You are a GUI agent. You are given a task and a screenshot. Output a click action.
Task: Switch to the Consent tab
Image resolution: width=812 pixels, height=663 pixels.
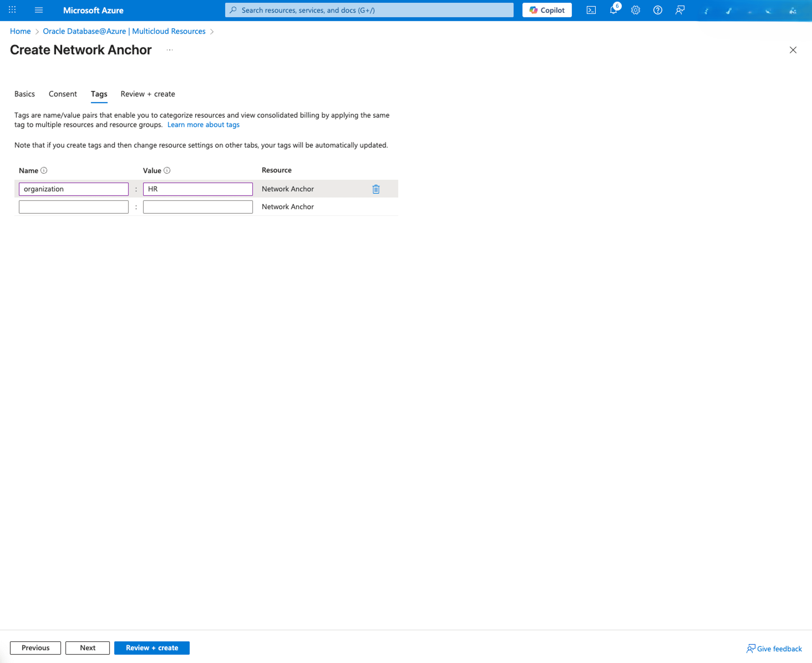click(62, 94)
